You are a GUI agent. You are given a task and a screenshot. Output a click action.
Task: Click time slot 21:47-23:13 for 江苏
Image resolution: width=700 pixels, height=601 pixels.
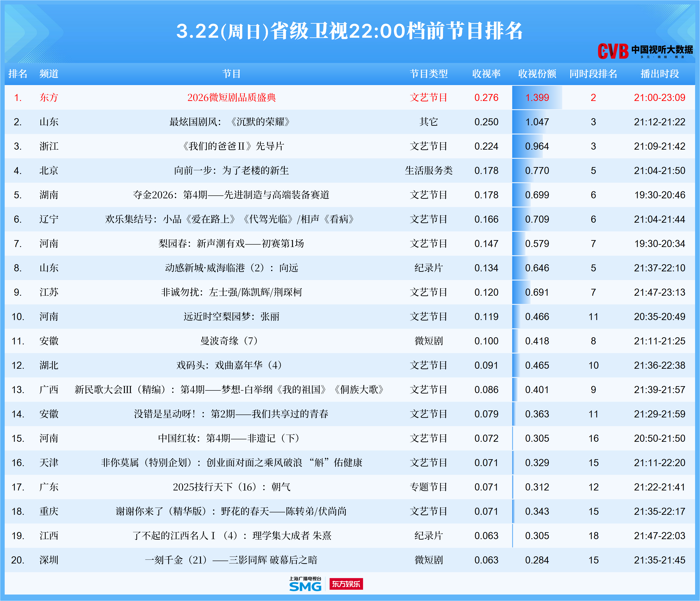click(659, 292)
